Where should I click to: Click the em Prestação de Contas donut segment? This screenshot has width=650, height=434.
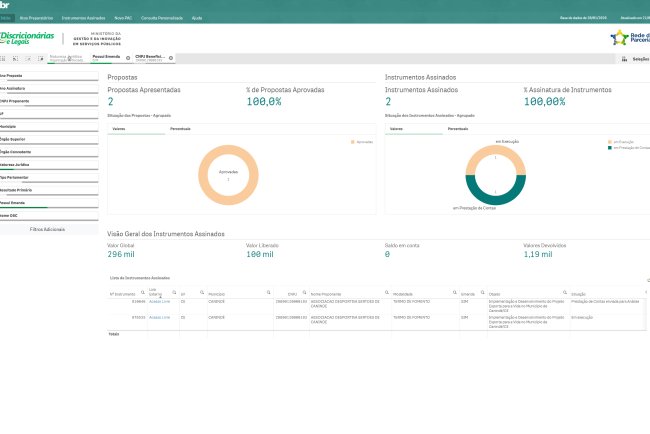click(x=496, y=200)
